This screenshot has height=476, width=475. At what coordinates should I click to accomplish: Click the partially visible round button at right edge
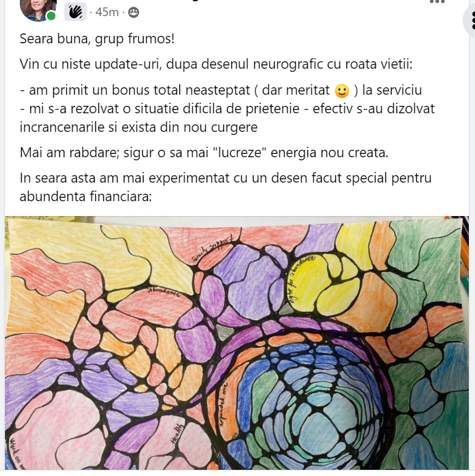[469, 20]
